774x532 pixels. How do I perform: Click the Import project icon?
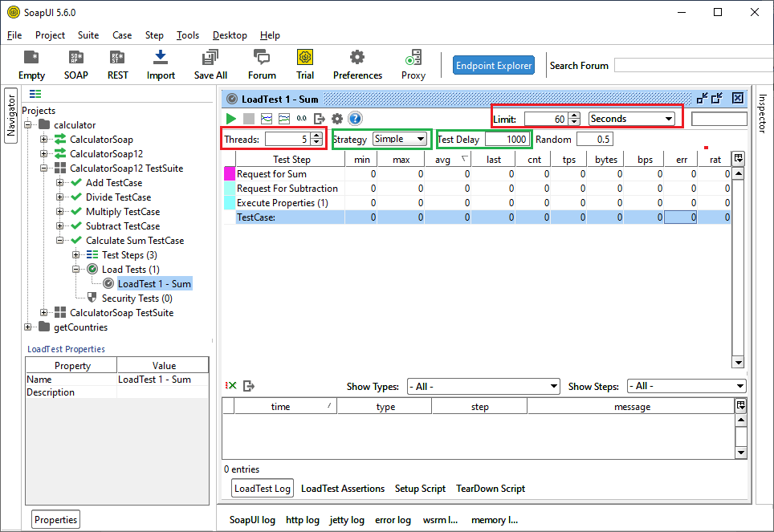pos(161,58)
